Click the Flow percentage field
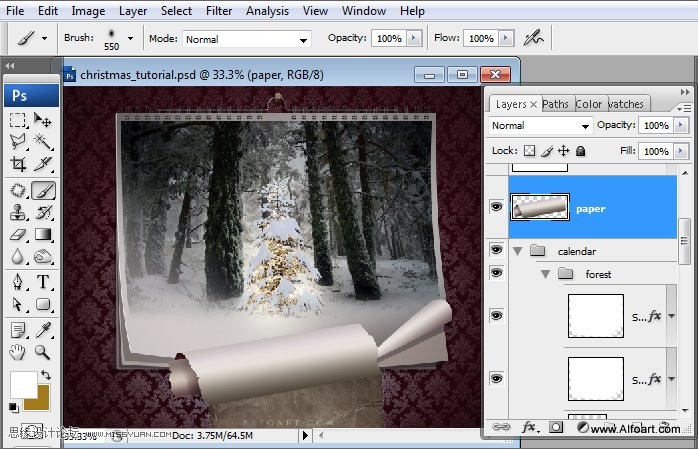Viewport: 698px width, 449px height. pos(481,38)
